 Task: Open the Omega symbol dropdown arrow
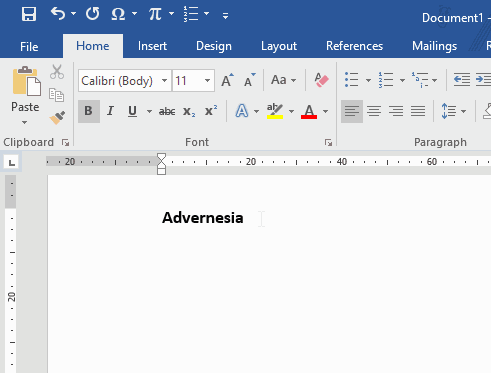coord(134,14)
